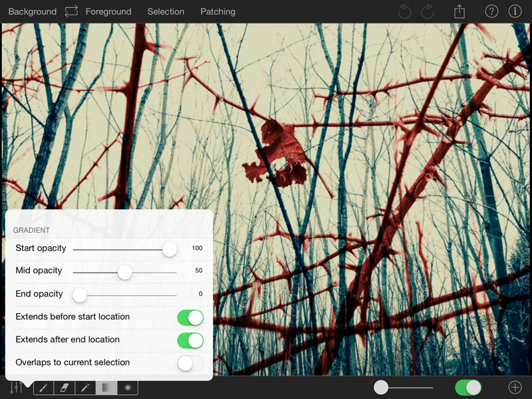Click the Start opacity slider handle

(170, 249)
